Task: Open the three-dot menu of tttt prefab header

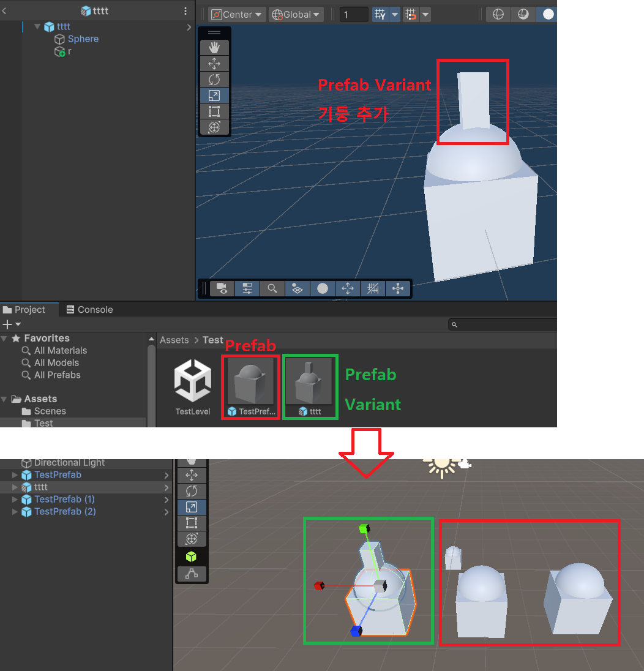Action: tap(185, 11)
